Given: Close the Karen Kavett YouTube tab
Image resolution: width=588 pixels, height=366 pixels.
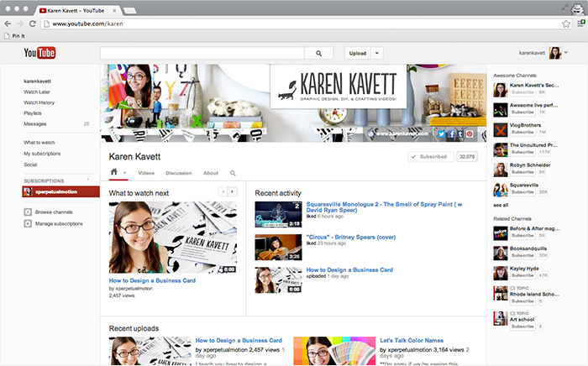Looking at the screenshot, I should pyautogui.click(x=114, y=11).
